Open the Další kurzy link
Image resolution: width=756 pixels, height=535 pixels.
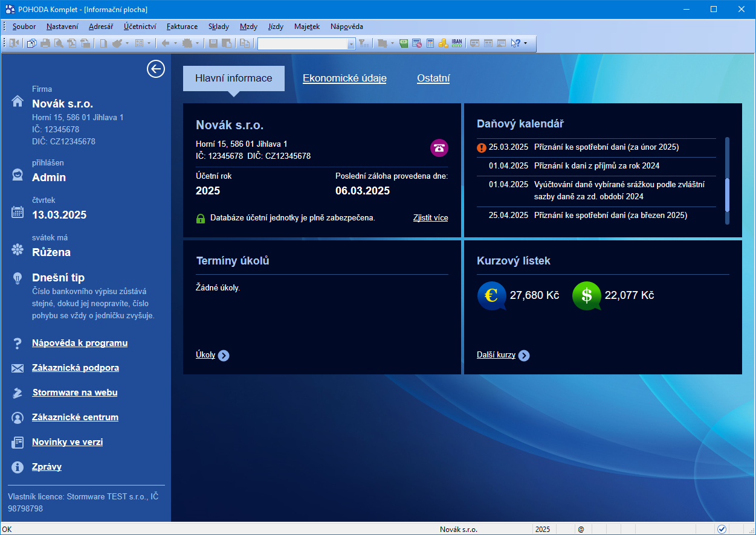tap(496, 355)
